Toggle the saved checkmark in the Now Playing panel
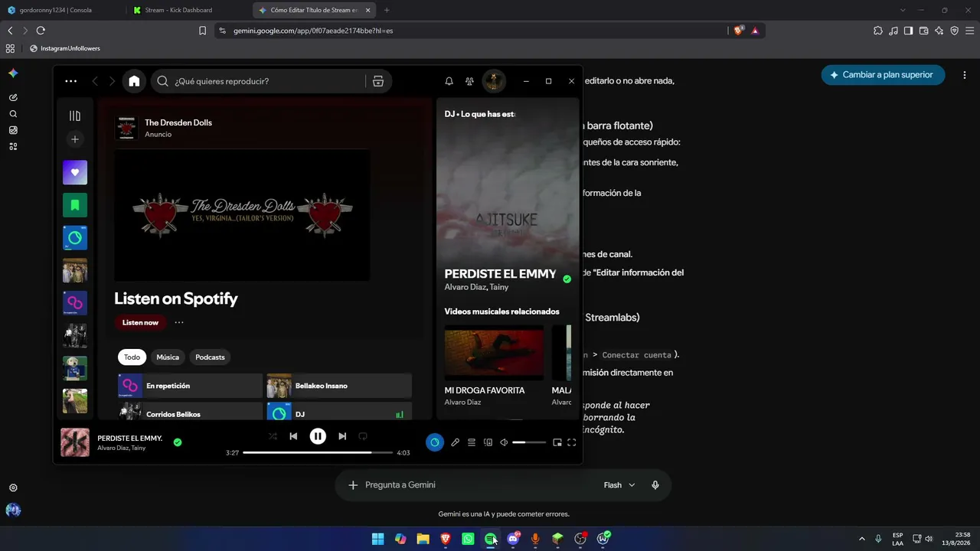Image resolution: width=980 pixels, height=551 pixels. coord(567,279)
